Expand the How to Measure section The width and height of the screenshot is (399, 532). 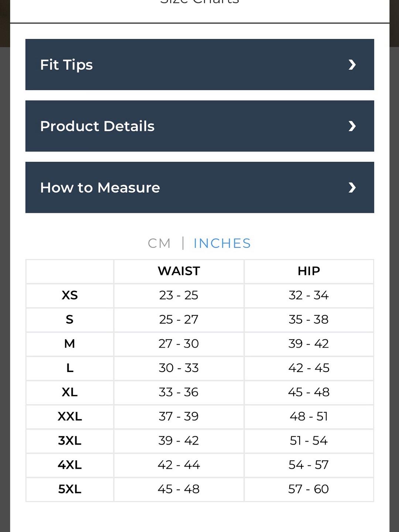tap(199, 187)
